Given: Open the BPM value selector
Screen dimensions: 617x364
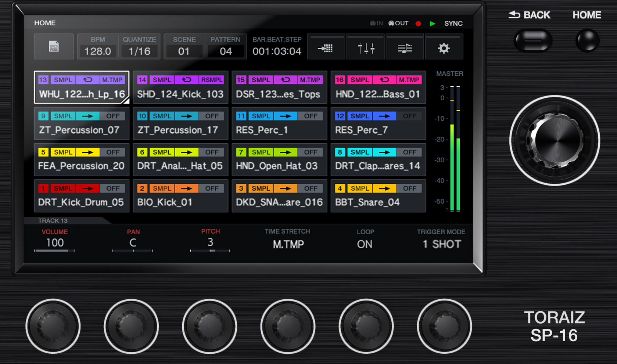Looking at the screenshot, I should point(97,47).
